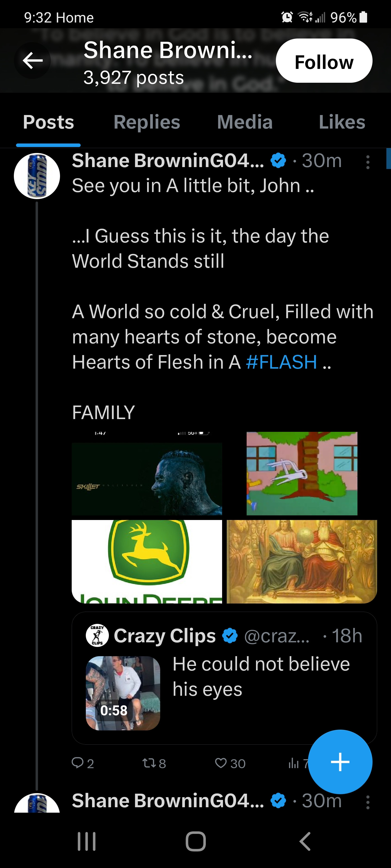Tap the blue compose post button
Screen dimensions: 391x868
(x=340, y=761)
